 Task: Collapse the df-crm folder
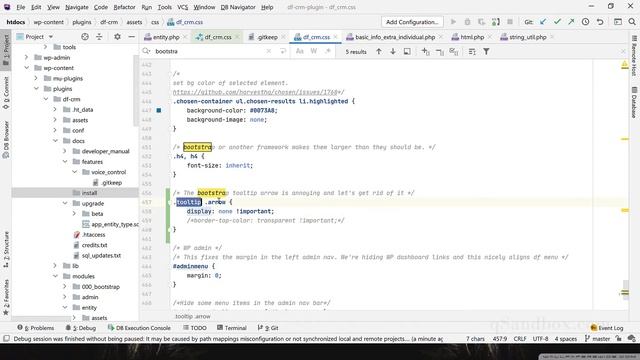click(46, 99)
